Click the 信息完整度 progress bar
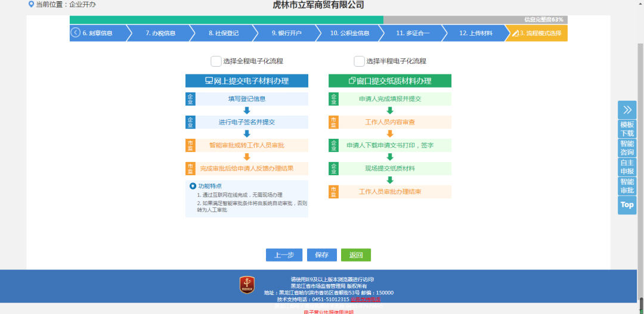The width and height of the screenshot is (644, 314). click(x=318, y=20)
